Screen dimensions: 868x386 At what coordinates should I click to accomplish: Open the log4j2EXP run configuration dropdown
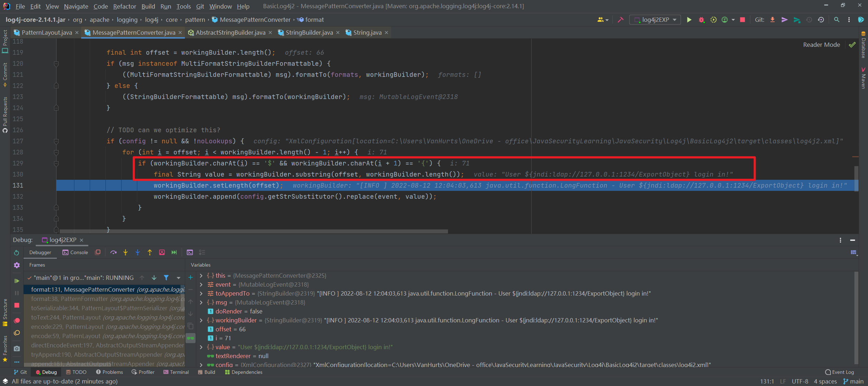(x=655, y=20)
